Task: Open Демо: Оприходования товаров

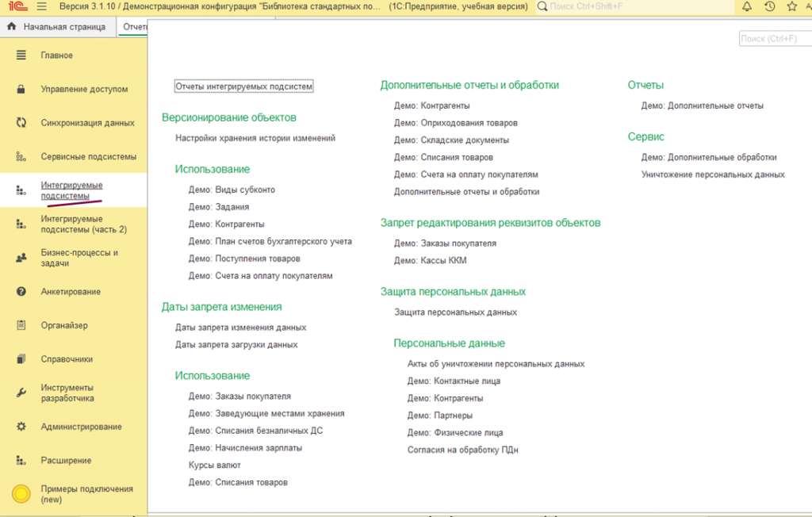Action: click(456, 123)
